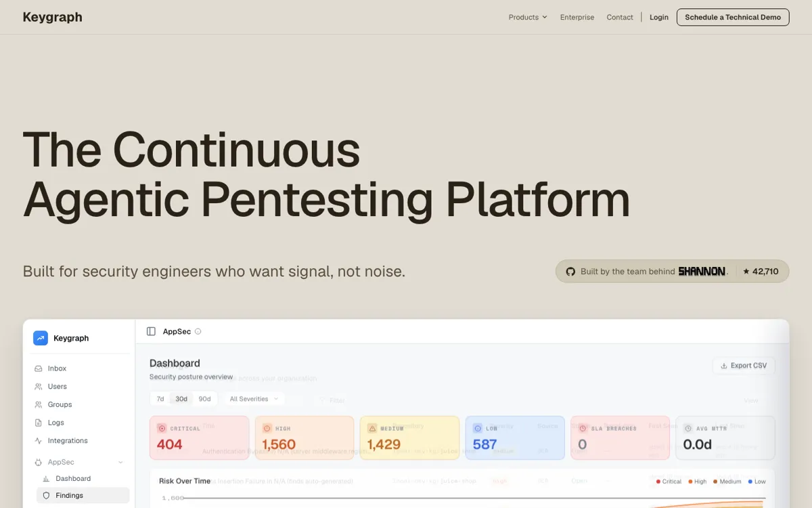
Task: Open the Shannon logo link
Action: point(702,272)
